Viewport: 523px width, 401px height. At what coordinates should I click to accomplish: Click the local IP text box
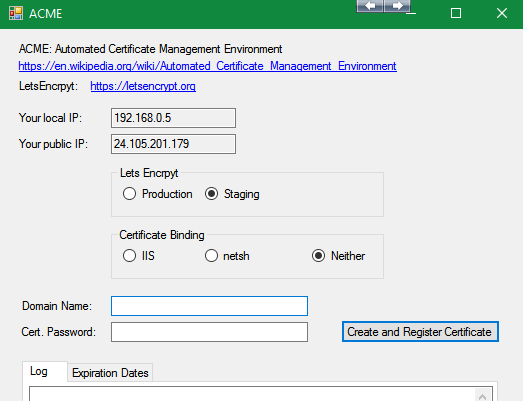[x=173, y=118]
